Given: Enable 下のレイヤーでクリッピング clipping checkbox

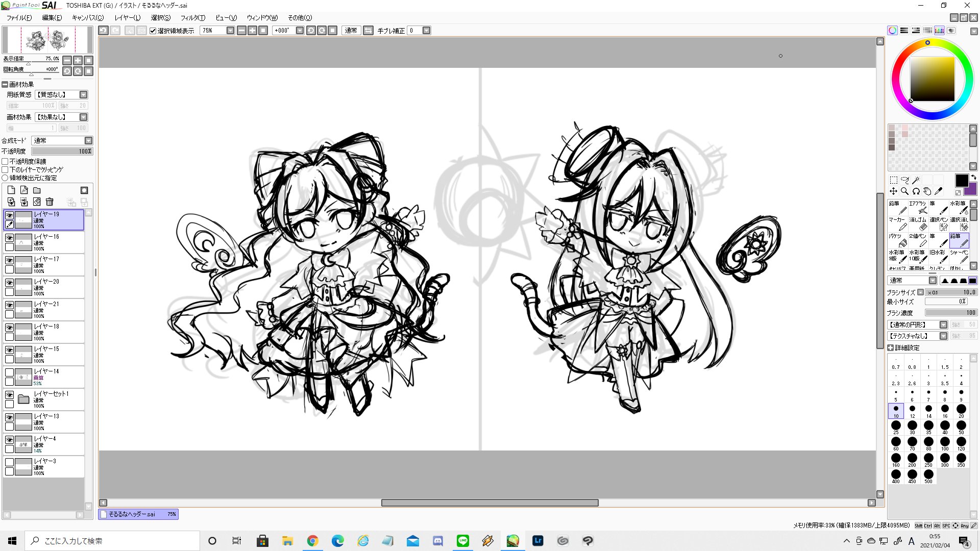Looking at the screenshot, I should click(5, 170).
